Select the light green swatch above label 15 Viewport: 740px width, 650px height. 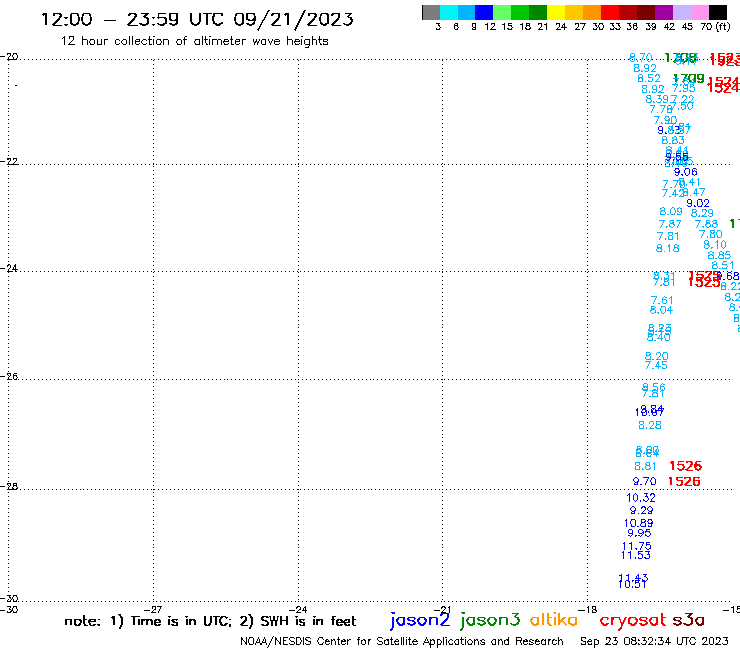(x=502, y=13)
